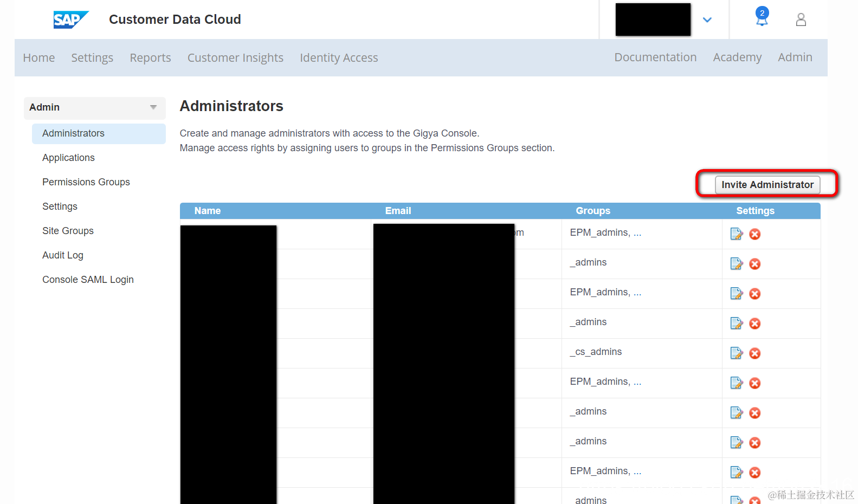Viewport: 858px width, 504px height.
Task: Open Identity Access
Action: click(339, 57)
